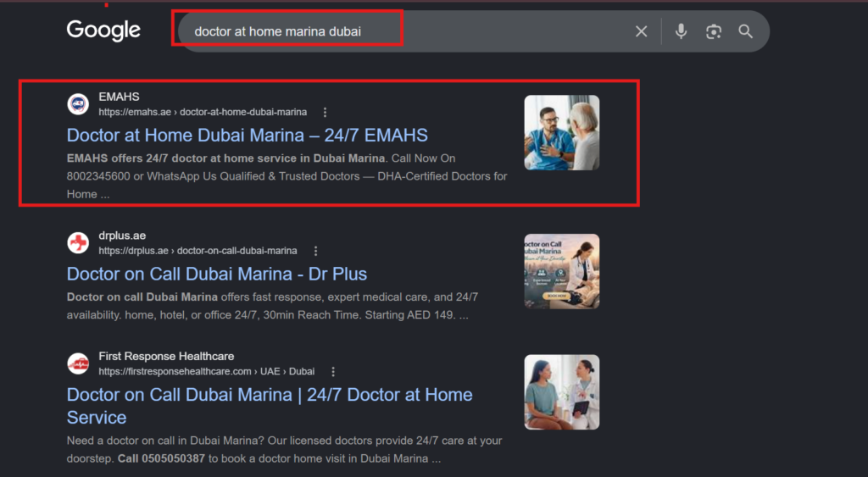Click EMAHS result thumbnail of doctor with patient

(562, 133)
